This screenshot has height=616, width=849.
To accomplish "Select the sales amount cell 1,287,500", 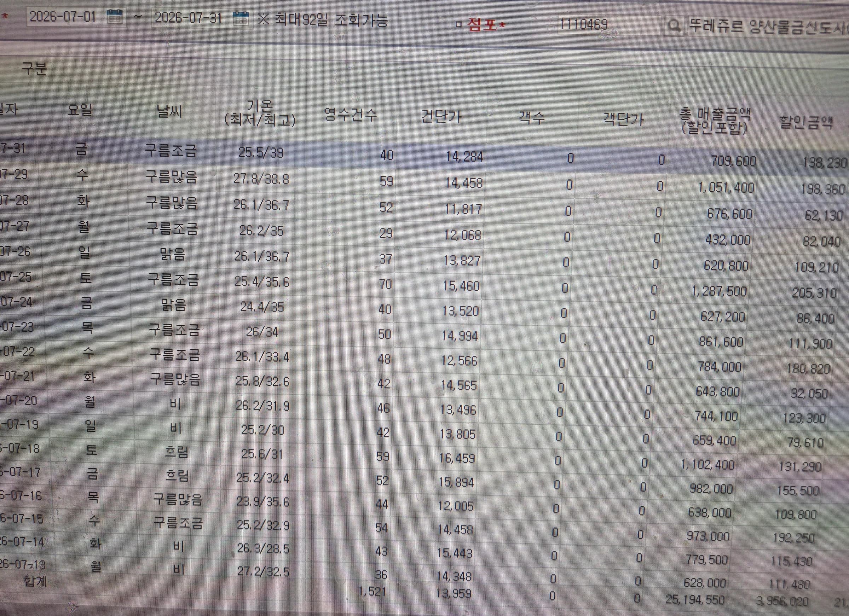I will (x=719, y=291).
